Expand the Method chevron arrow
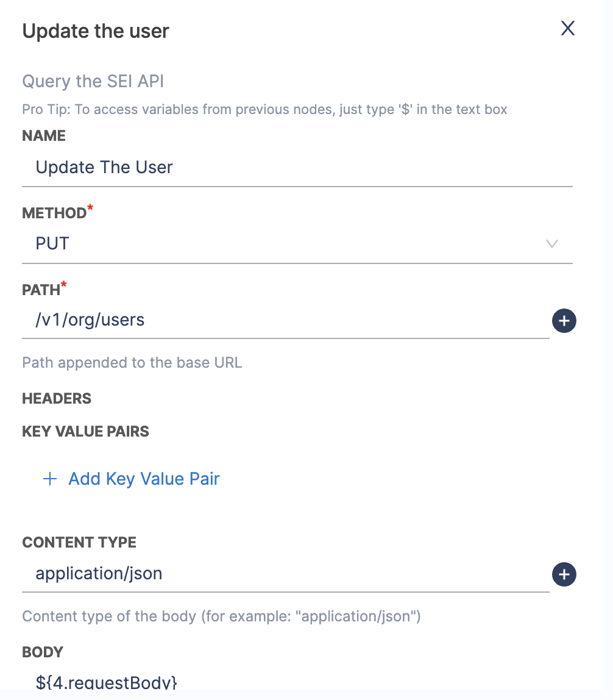 pos(552,244)
